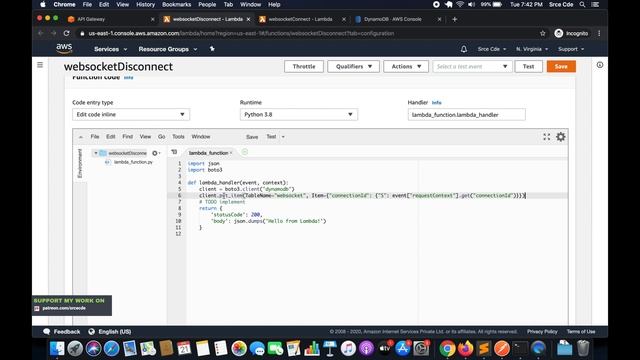Open the Srce Cde account dropdown in AWS navbar
Image resolution: width=640 pixels, height=360 pixels.
492,49
